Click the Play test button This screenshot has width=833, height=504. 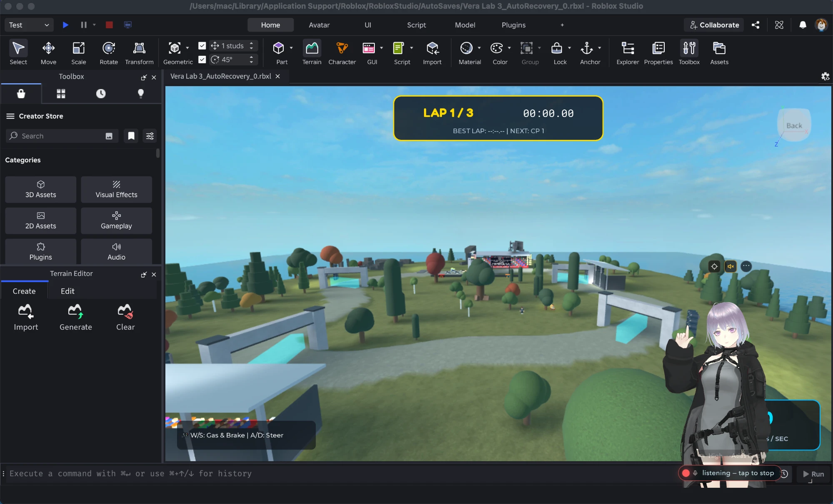[65, 25]
